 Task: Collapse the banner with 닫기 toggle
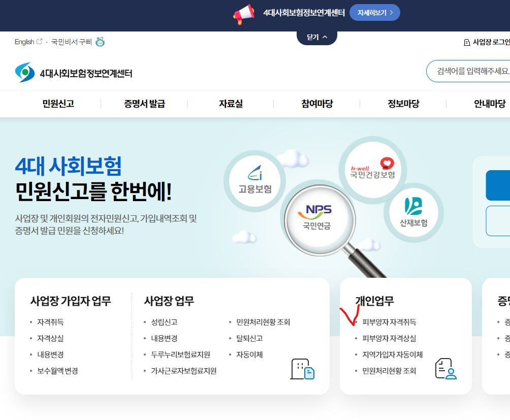317,38
